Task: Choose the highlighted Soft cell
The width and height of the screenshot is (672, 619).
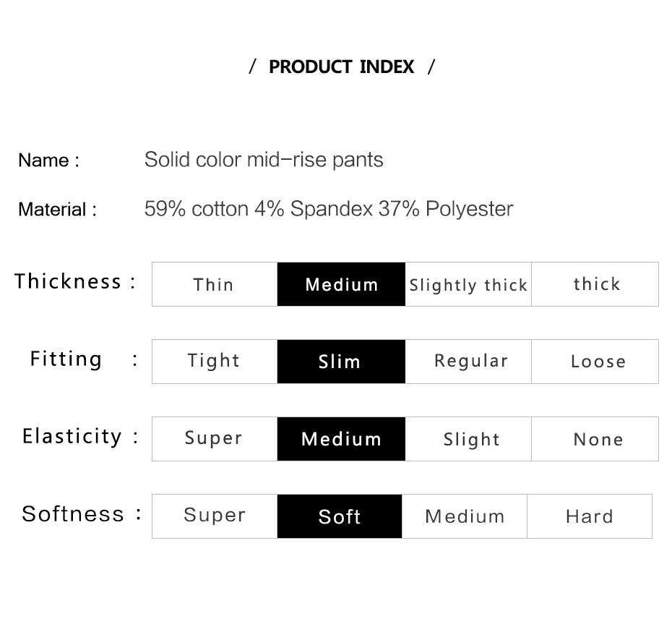Action: click(x=340, y=516)
